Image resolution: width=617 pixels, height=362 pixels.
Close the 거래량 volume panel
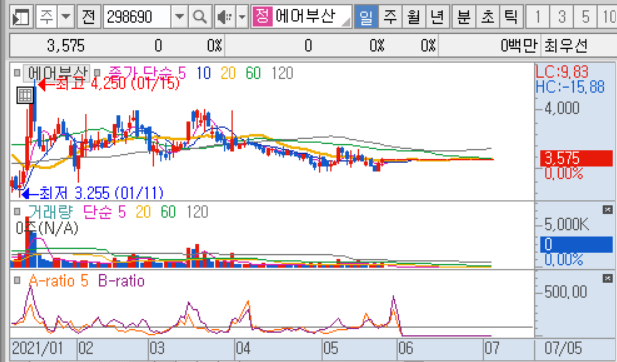click(608, 210)
